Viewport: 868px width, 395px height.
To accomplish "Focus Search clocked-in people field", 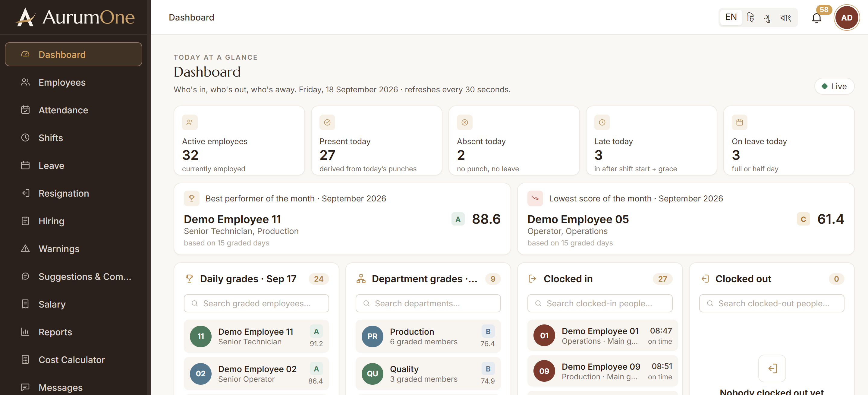I will click(600, 303).
